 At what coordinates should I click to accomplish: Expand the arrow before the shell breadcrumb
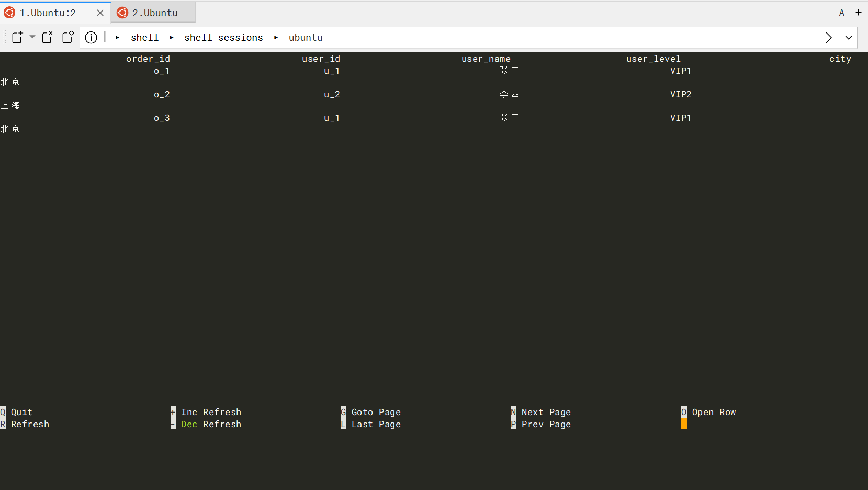[117, 38]
